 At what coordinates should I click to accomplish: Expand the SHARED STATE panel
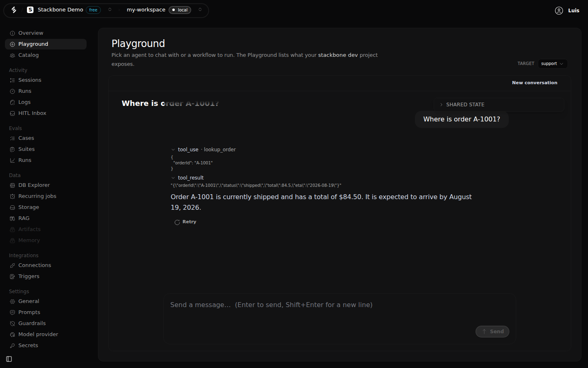point(499,105)
